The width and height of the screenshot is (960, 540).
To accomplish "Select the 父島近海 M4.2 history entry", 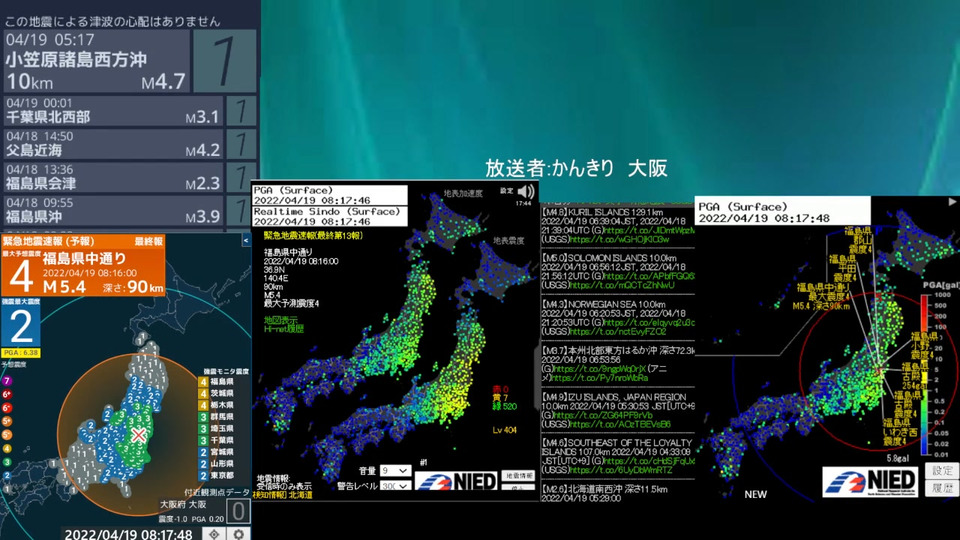I will pos(113,144).
